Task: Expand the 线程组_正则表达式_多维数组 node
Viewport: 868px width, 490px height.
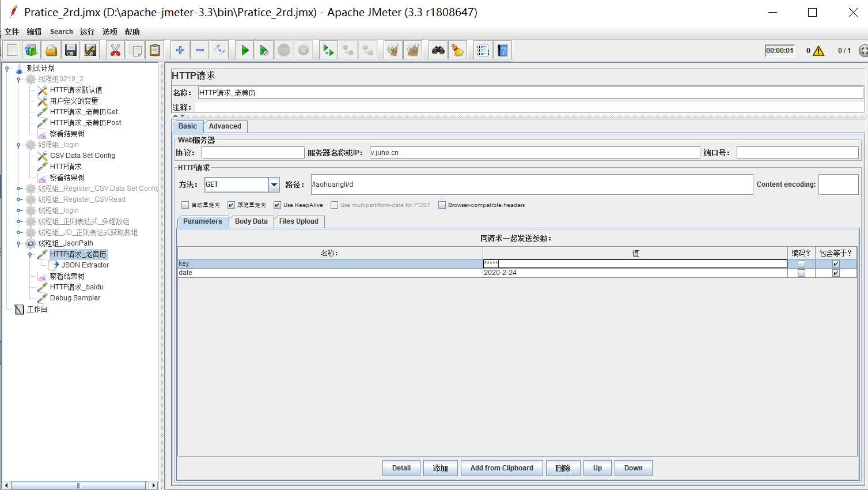Action: (19, 221)
